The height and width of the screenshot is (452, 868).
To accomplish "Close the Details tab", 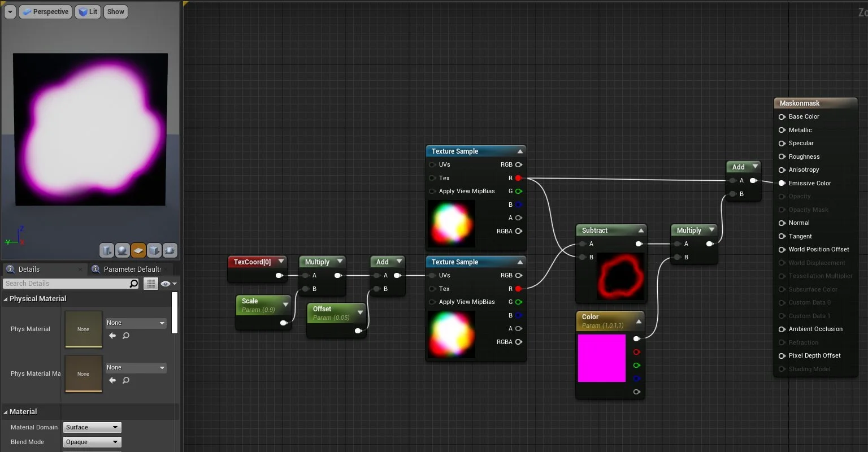I will click(x=80, y=270).
